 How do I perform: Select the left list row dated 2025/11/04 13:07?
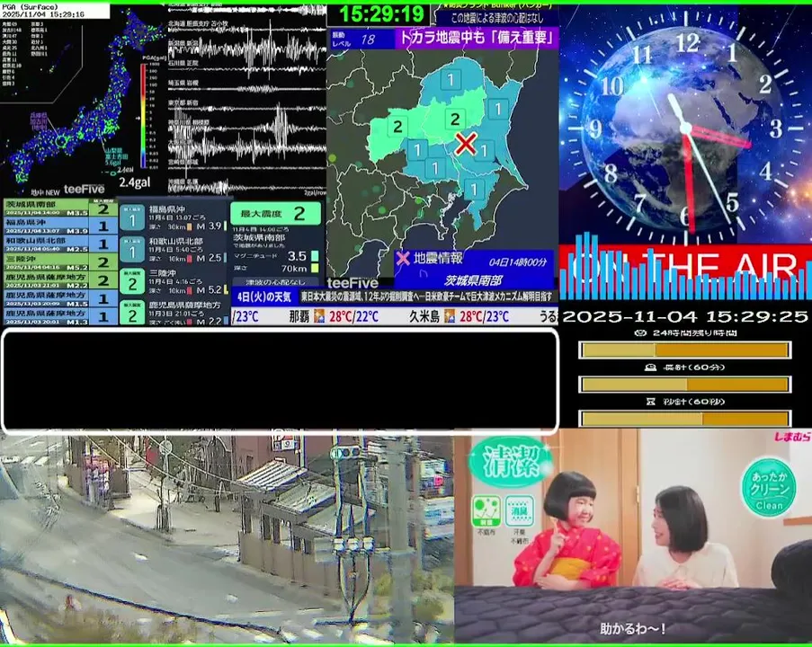coord(60,226)
